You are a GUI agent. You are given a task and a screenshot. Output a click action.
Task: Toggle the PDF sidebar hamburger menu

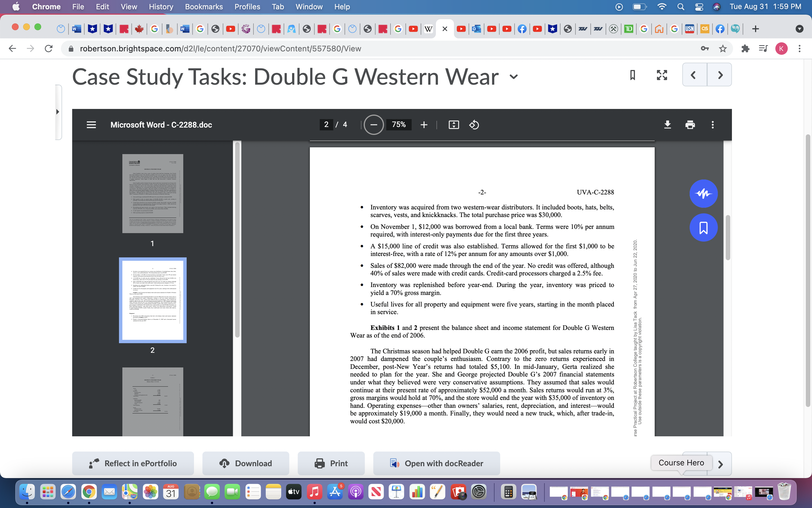[91, 125]
